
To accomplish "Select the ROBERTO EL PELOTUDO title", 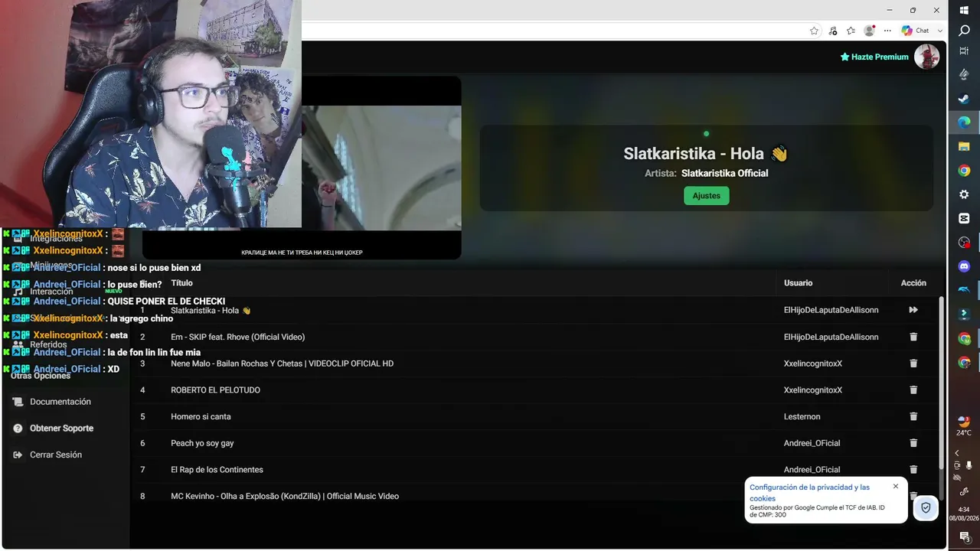I will click(x=215, y=390).
